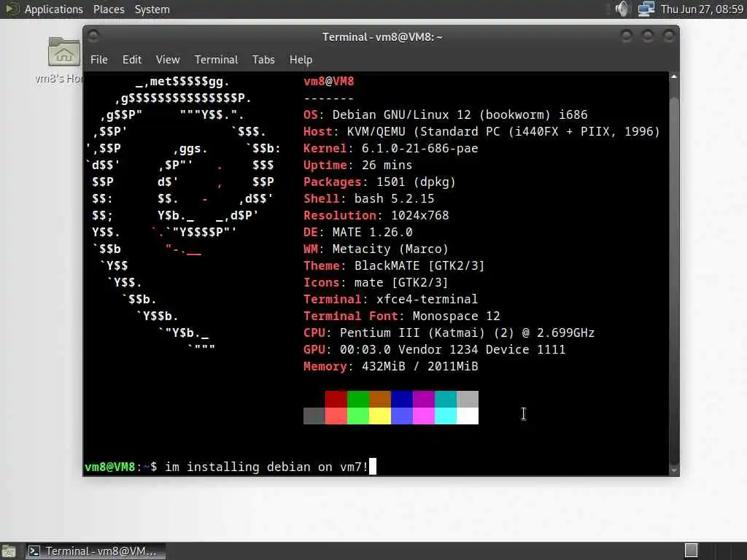Click the Shell bash 5.2.15 line
This screenshot has height=560, width=747.
pos(368,198)
